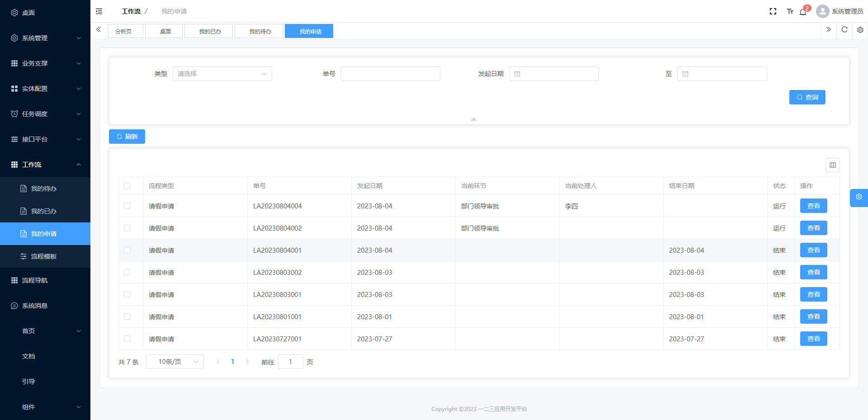Check row LA20230804002
Viewport: 868px width, 420px height.
127,228
